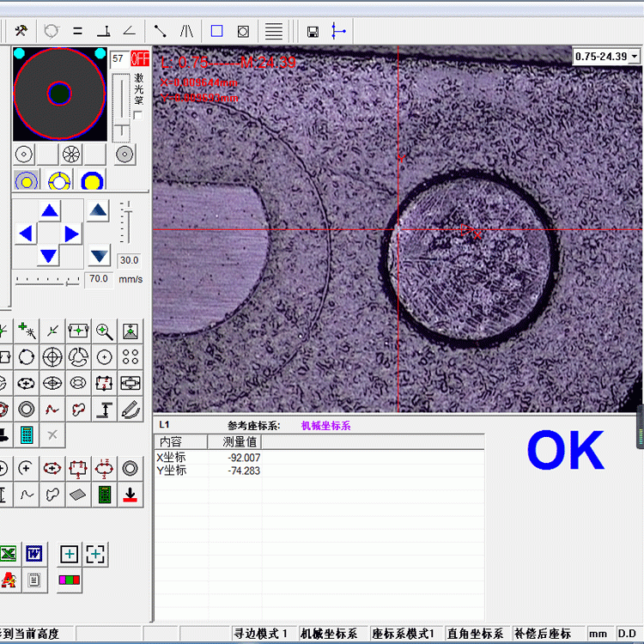The width and height of the screenshot is (644, 644).
Task: Select the hammer and wrench settings tool
Action: click(21, 31)
